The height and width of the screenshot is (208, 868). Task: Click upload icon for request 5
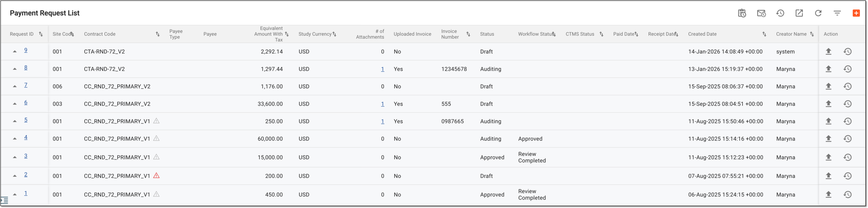click(828, 121)
